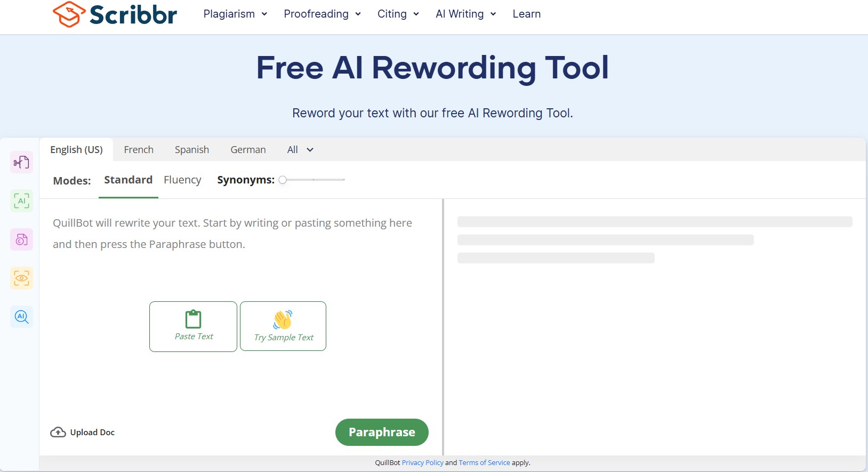Open the Learn page
The height and width of the screenshot is (472, 868).
coord(527,14)
